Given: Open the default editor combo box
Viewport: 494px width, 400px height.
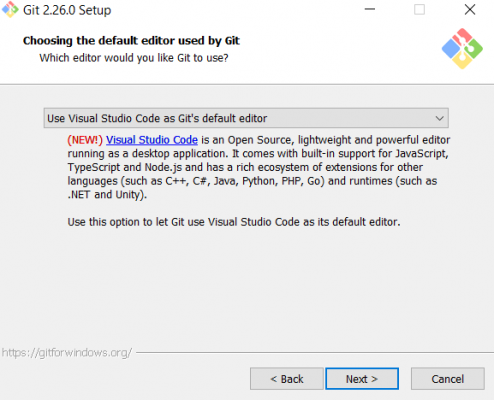Looking at the screenshot, I should [x=246, y=118].
